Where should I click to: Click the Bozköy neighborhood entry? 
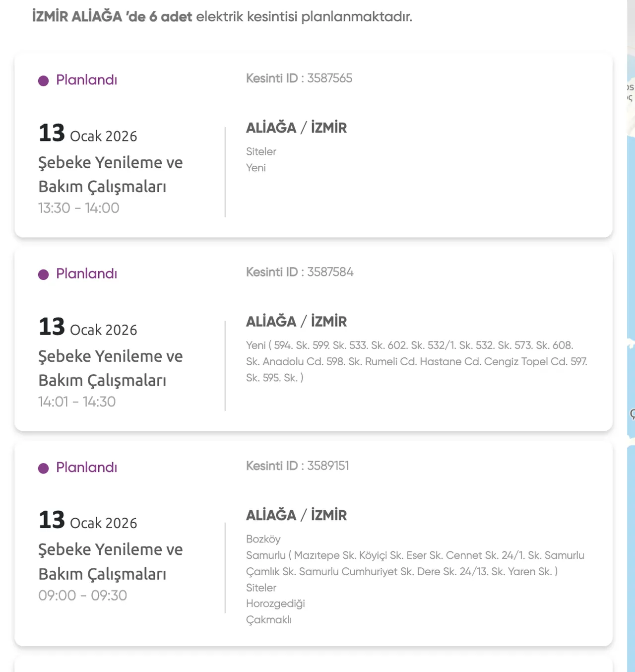263,539
